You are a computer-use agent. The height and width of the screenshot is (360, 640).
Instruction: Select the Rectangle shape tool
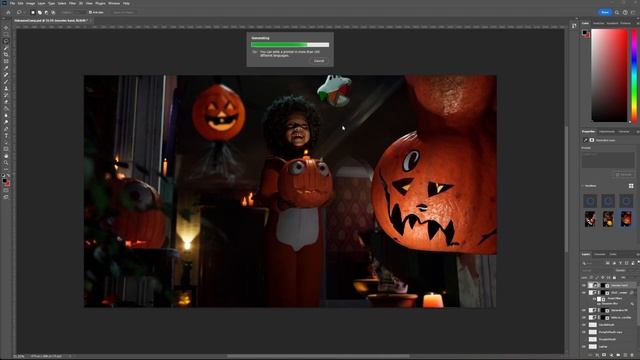tap(6, 149)
